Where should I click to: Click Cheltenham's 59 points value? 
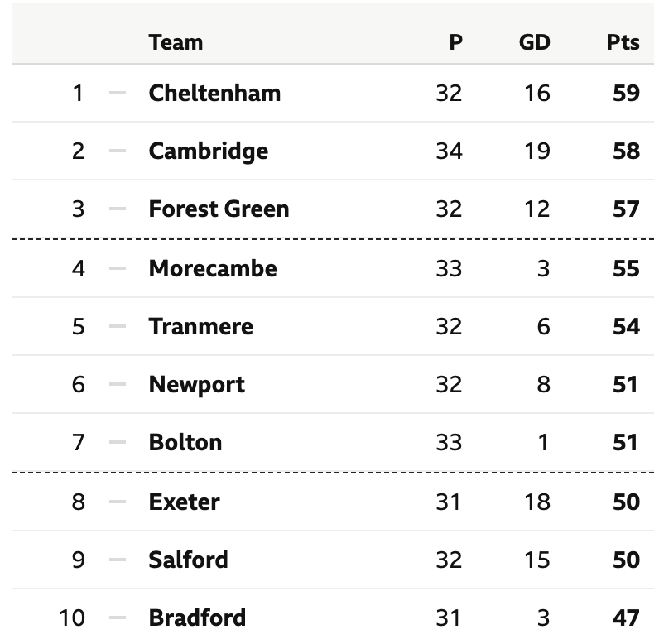pyautogui.click(x=626, y=93)
